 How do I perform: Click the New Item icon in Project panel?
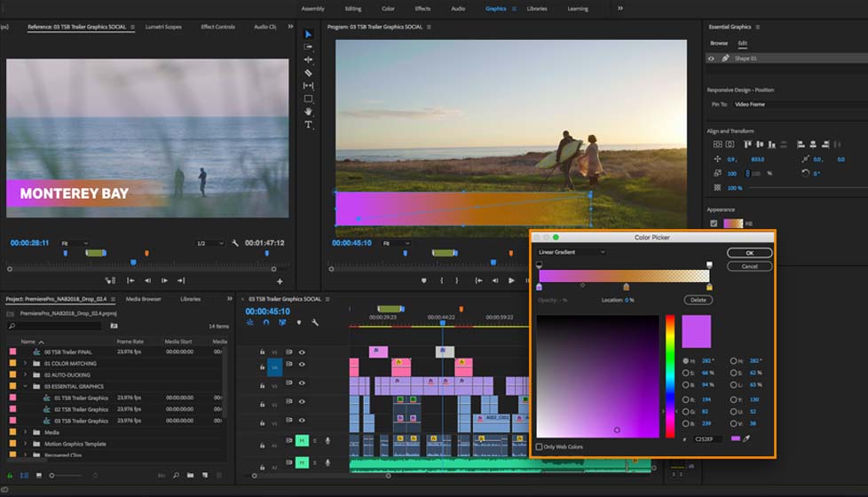(x=205, y=475)
